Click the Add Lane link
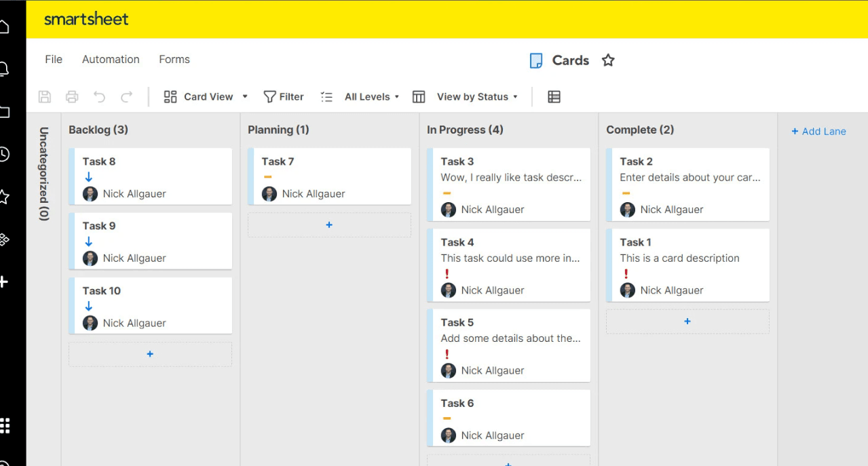This screenshot has width=868, height=466. pos(818,132)
